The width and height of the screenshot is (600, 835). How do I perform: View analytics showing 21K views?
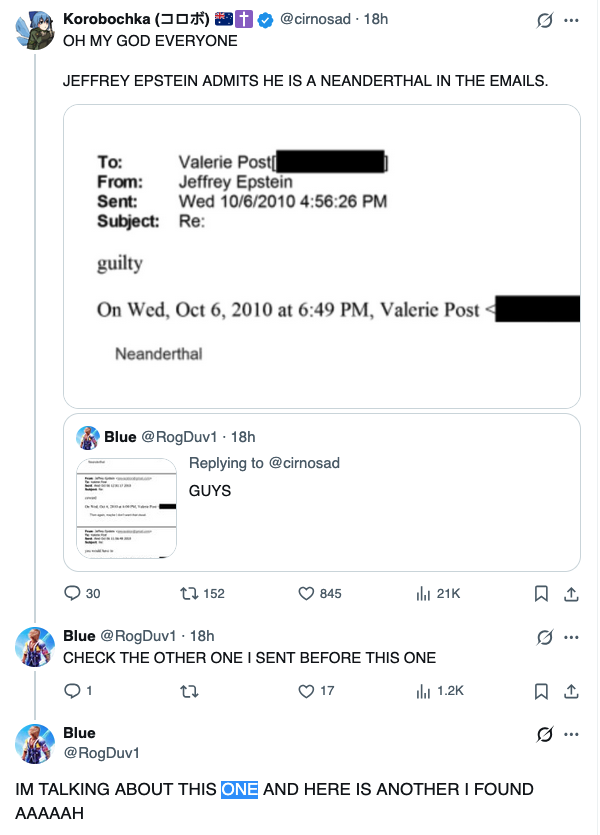tap(423, 593)
